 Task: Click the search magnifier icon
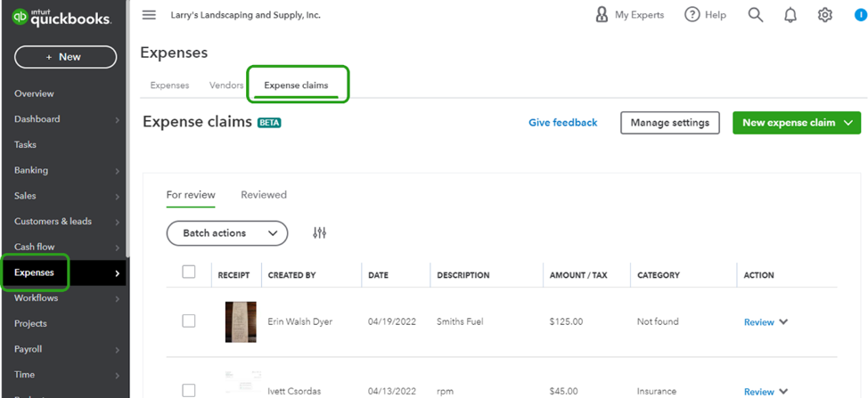pyautogui.click(x=756, y=15)
